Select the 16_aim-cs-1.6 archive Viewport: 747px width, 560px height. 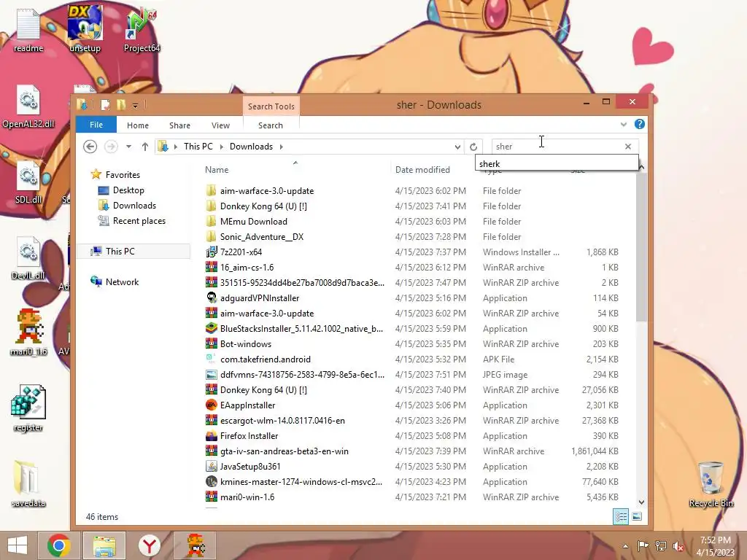point(247,267)
